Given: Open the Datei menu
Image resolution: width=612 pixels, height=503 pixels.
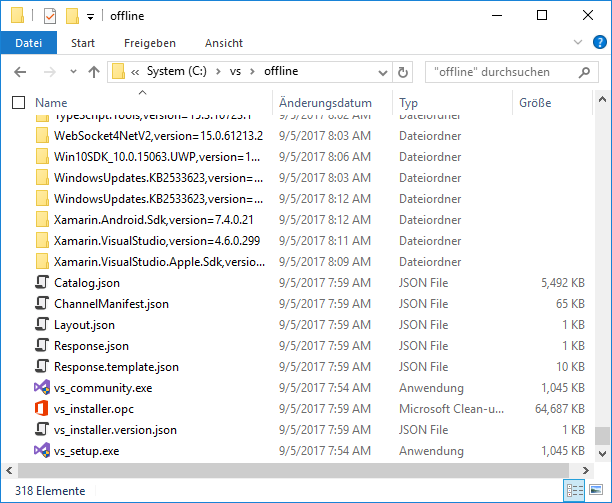Looking at the screenshot, I should (x=29, y=43).
